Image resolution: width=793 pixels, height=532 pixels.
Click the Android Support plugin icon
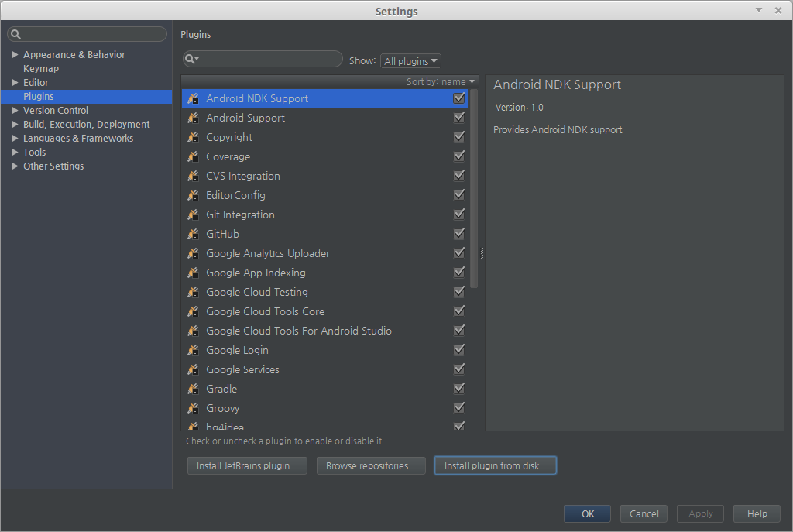tap(193, 118)
